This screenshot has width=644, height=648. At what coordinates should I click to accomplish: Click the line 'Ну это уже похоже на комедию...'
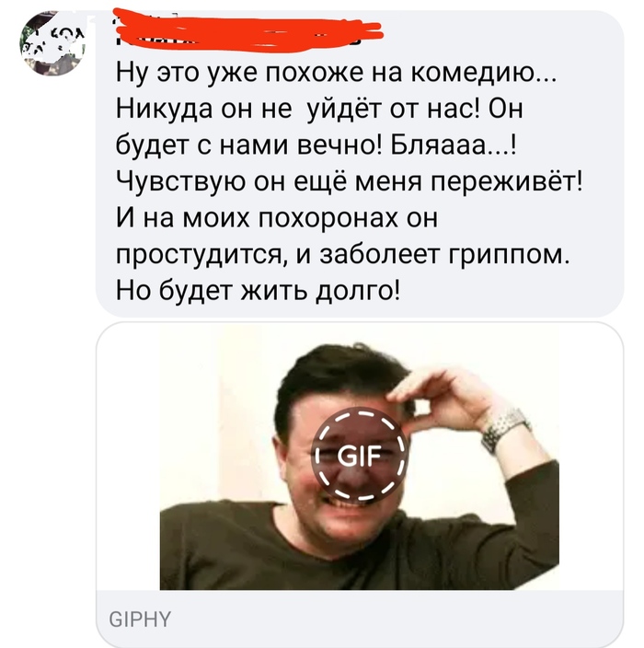coord(336,73)
